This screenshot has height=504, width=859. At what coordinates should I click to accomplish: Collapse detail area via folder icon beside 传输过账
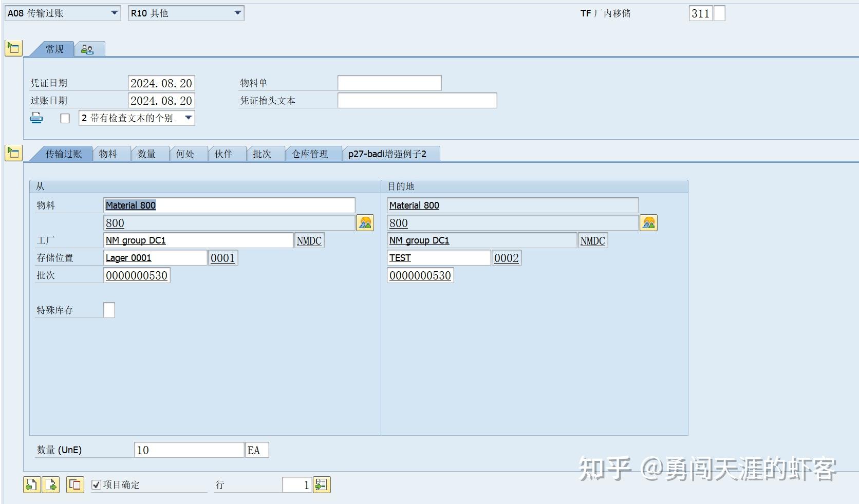14,153
